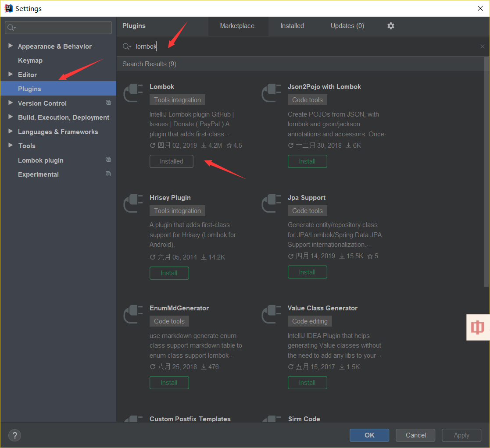Click the settings search magnifier icon
Screen dimensions: 490x448
11,28
